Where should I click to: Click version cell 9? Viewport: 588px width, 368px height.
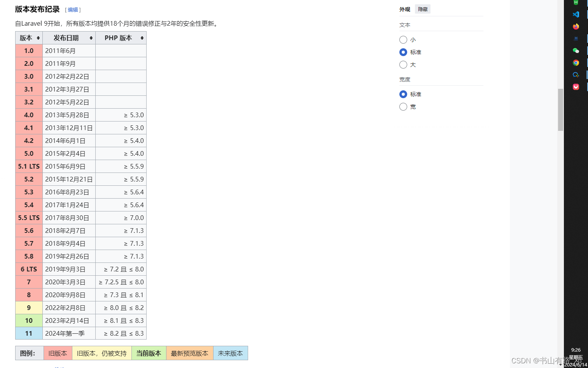point(29,308)
